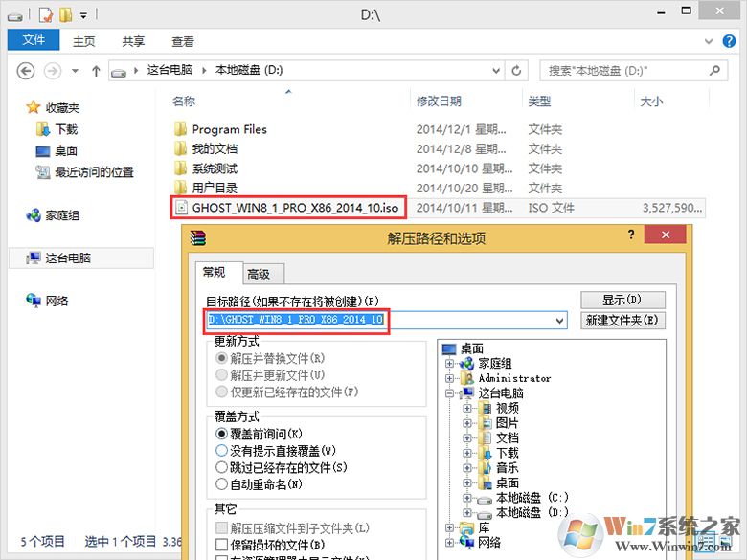Expand 库 node in dialog folder tree
The width and height of the screenshot is (747, 560).
click(x=449, y=527)
